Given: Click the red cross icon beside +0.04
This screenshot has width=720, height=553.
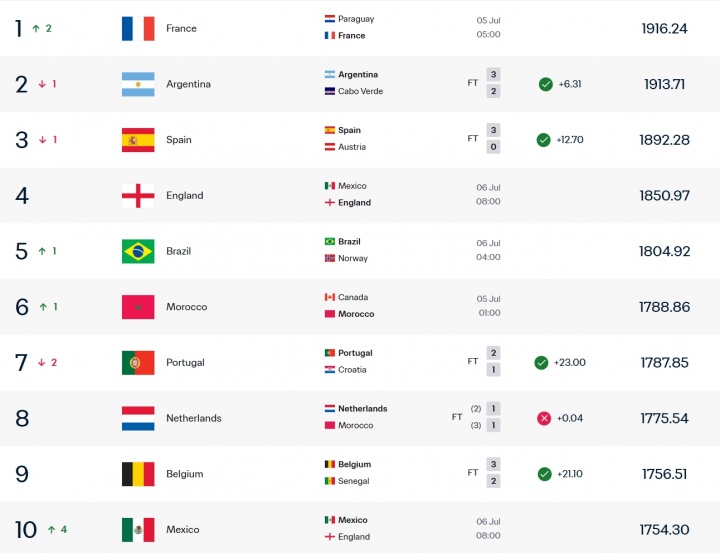Looking at the screenshot, I should click(x=544, y=418).
